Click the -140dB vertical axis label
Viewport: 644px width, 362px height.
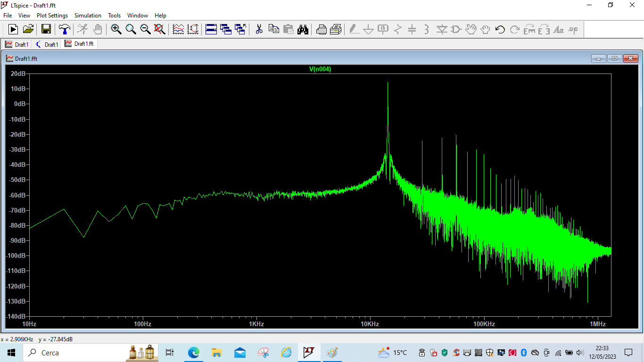pos(16,316)
